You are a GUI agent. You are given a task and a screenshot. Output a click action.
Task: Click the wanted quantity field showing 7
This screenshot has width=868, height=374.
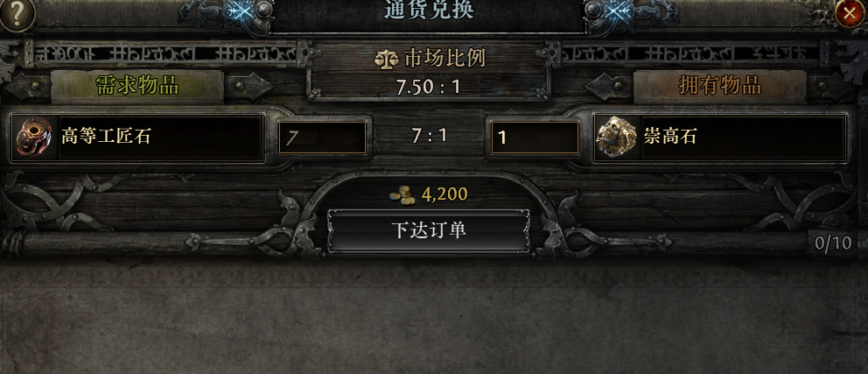click(322, 138)
